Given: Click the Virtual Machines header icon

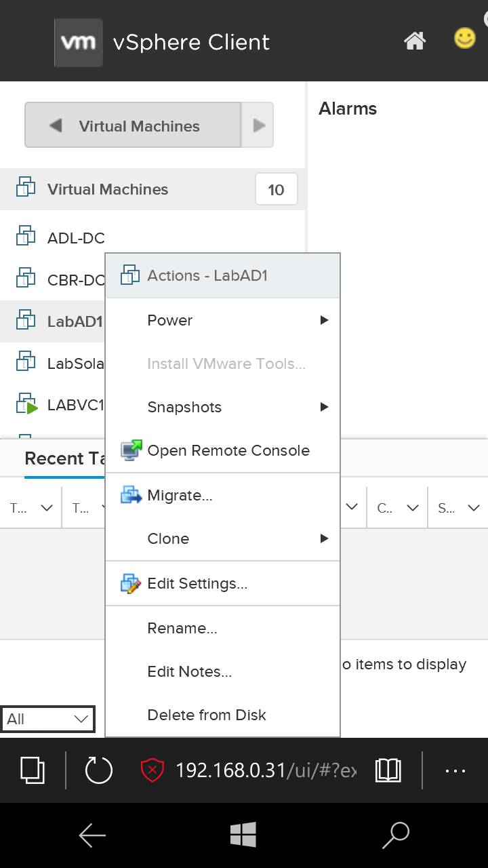Looking at the screenshot, I should click(26, 186).
